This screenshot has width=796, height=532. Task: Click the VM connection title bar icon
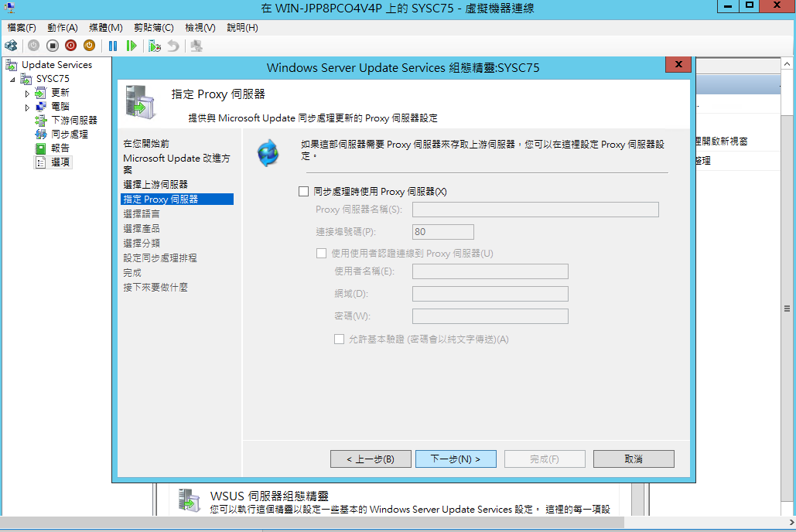click(9, 8)
